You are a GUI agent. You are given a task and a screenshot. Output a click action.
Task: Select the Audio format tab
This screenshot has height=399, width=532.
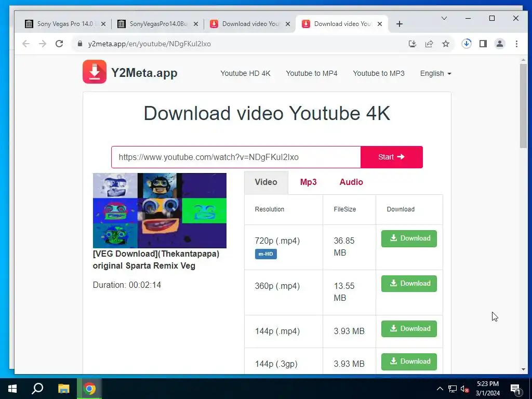351,182
